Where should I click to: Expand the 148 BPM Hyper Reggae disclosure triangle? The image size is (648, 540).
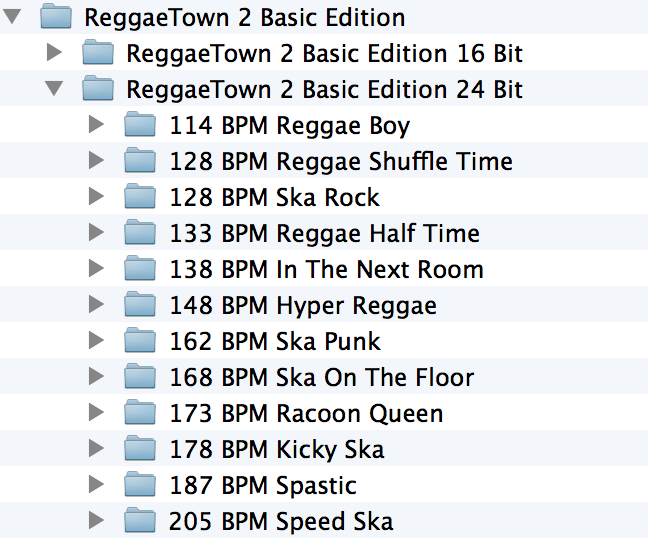point(96,305)
